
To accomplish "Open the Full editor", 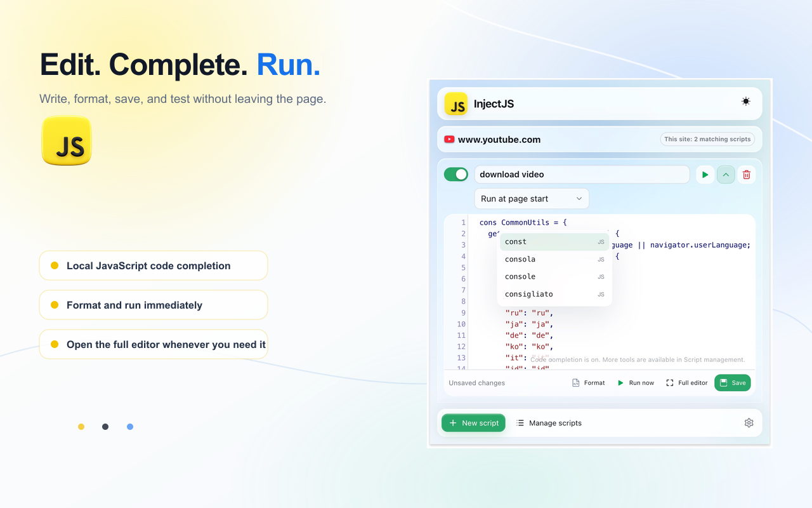I will [687, 383].
